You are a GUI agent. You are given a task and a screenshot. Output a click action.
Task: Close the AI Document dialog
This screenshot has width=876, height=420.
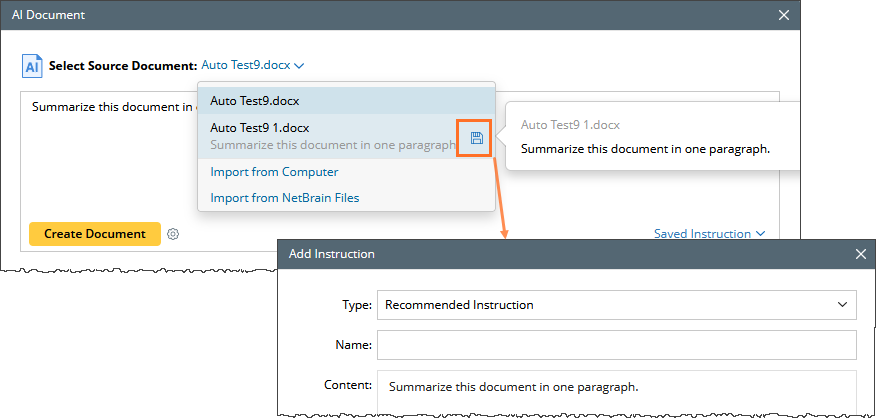point(784,15)
